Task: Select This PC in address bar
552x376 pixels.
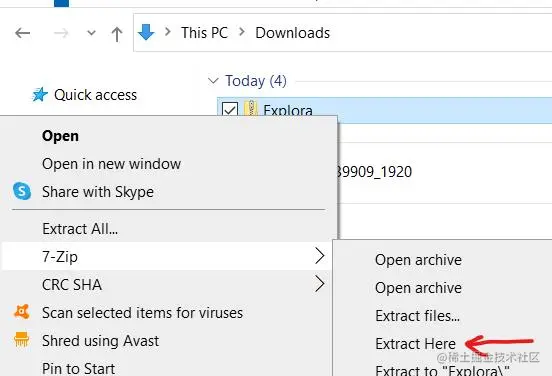Action: pyautogui.click(x=204, y=33)
